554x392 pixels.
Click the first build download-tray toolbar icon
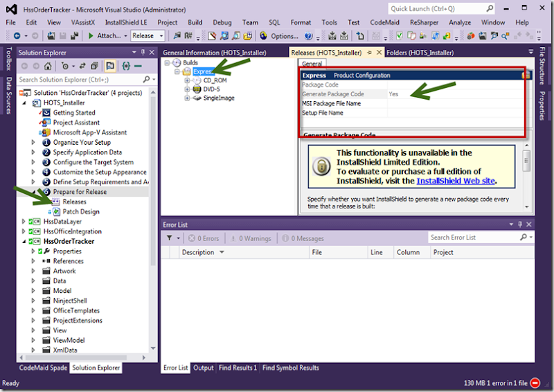(332, 36)
